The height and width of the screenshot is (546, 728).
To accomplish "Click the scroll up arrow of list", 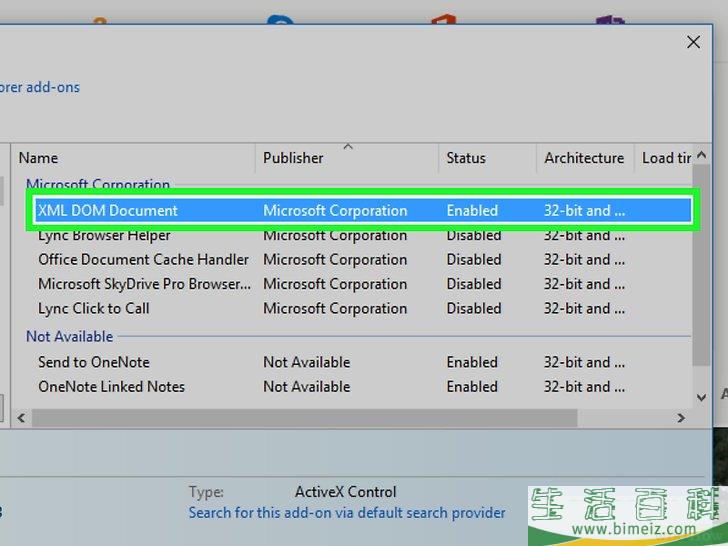I will (702, 155).
